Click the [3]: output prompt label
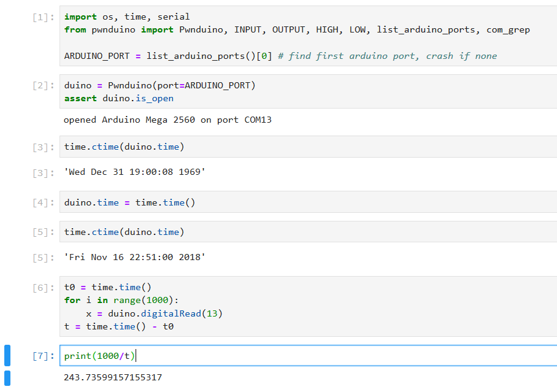 (x=44, y=173)
